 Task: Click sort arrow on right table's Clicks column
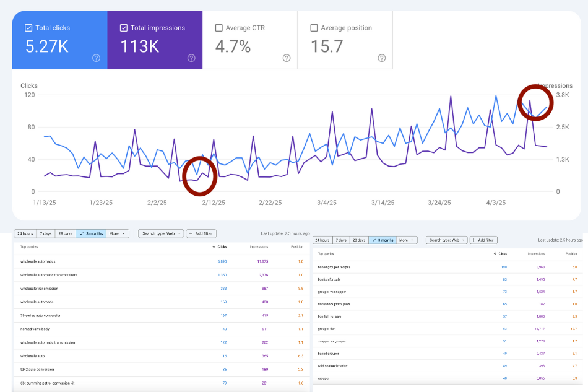click(495, 253)
